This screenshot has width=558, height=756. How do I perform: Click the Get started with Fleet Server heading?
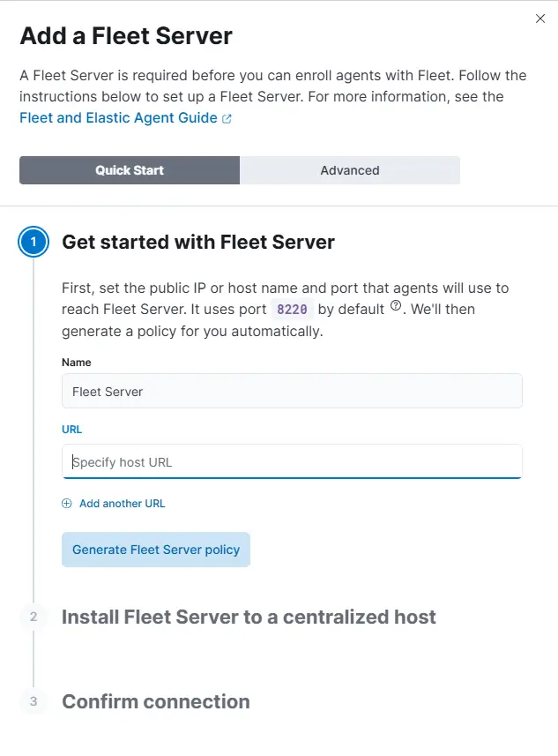pyautogui.click(x=198, y=242)
